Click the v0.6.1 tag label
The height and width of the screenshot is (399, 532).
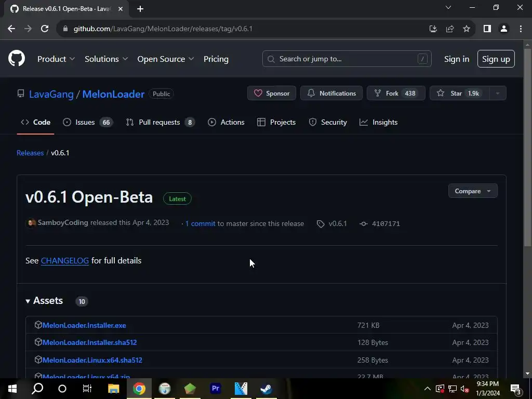click(332, 223)
